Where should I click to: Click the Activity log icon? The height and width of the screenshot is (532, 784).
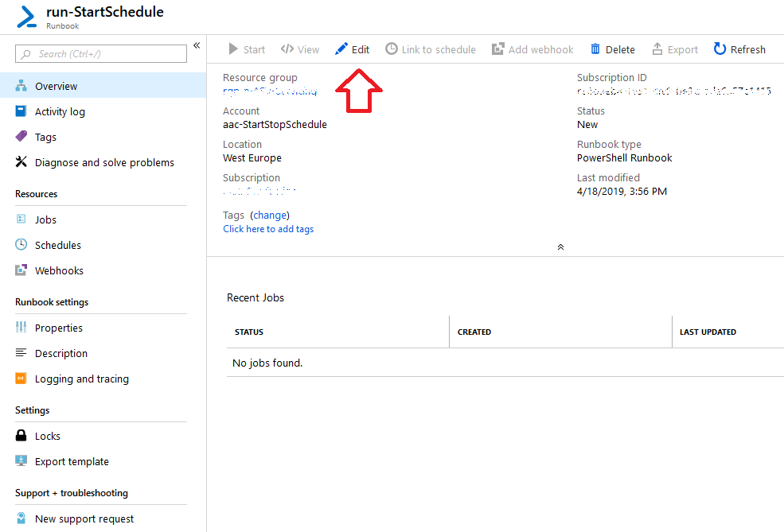pos(21,111)
